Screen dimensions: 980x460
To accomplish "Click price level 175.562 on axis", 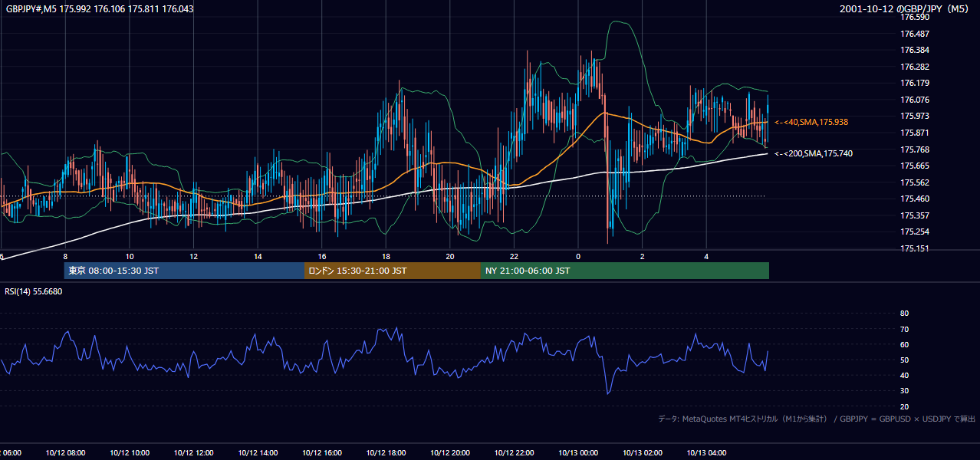I will tap(914, 182).
